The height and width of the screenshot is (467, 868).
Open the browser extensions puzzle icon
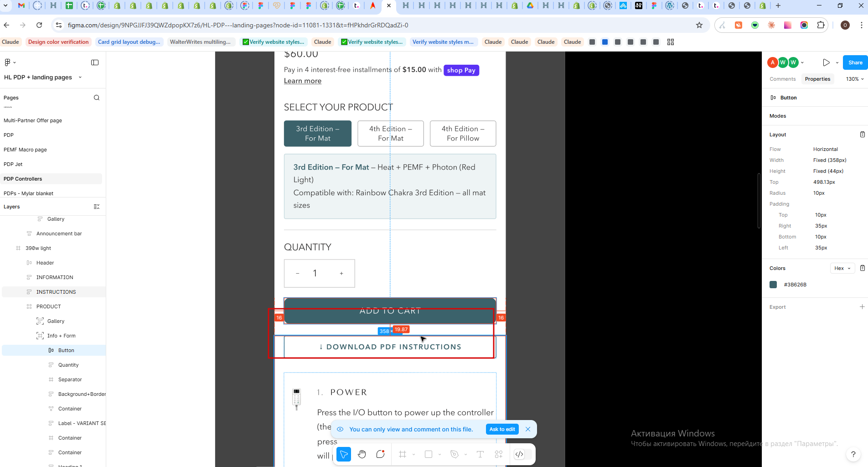821,25
